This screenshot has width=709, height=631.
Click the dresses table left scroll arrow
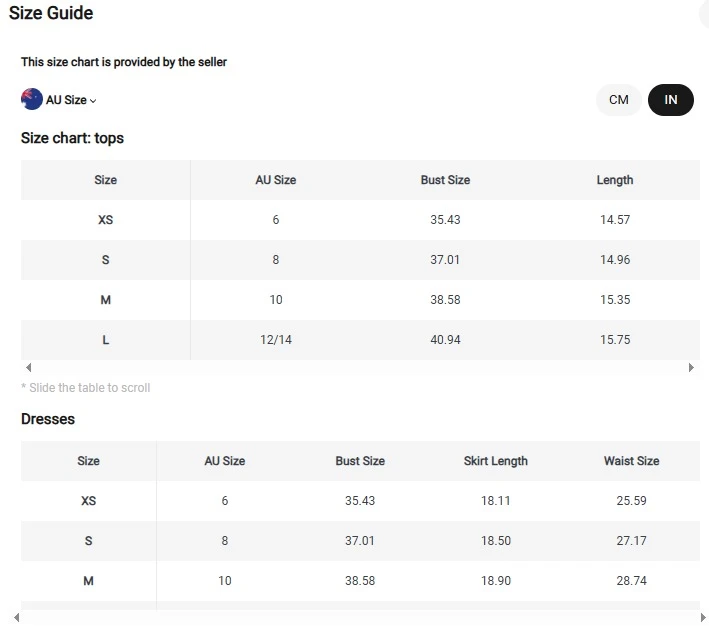pyautogui.click(x=17, y=617)
